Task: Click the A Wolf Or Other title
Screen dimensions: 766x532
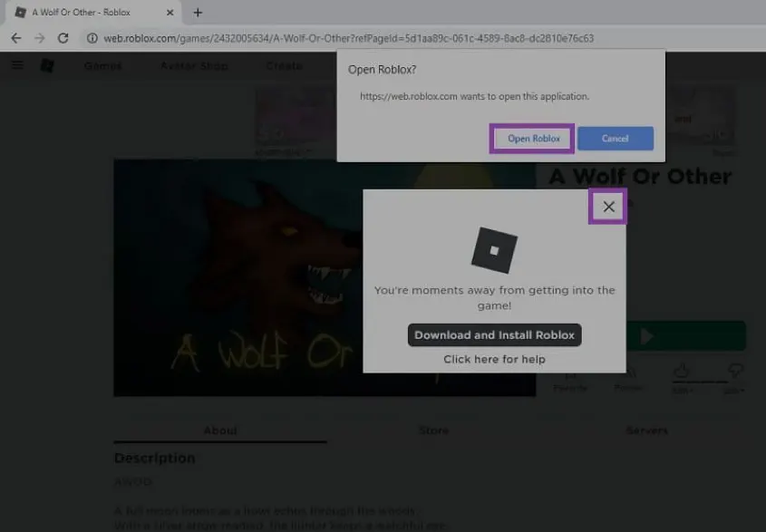Action: 641,177
